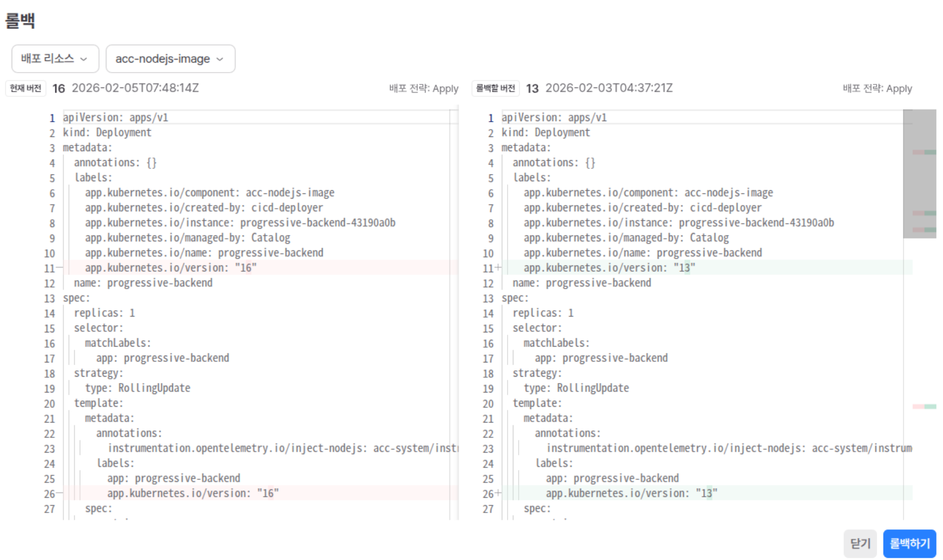The width and height of the screenshot is (943, 560).
Task: Click left pane "replicas: 1" line
Action: pos(104,313)
